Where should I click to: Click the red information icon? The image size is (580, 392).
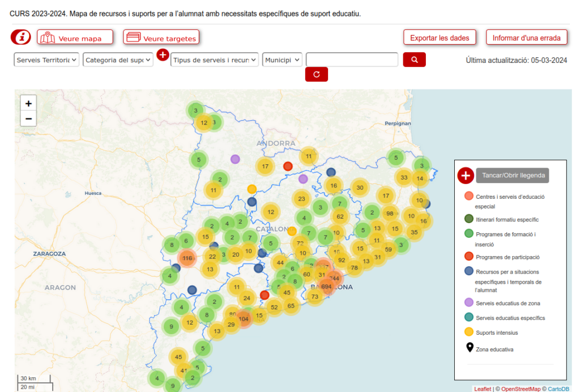click(x=21, y=38)
